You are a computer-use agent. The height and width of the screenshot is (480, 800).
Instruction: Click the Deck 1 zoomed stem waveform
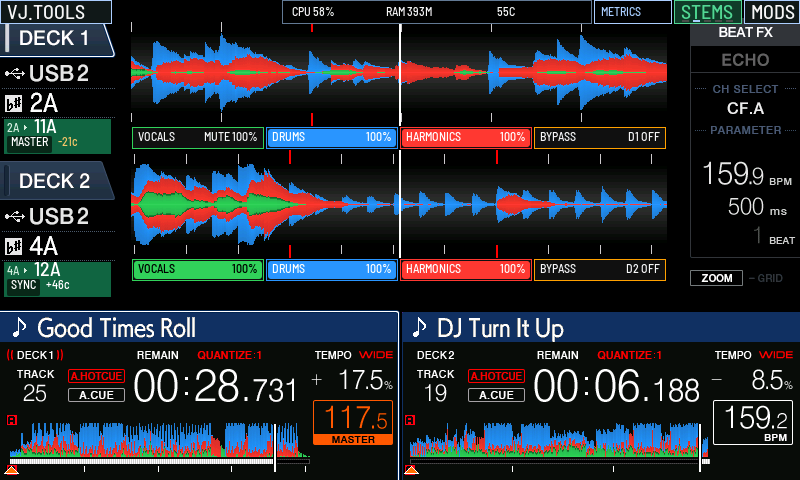pos(398,73)
